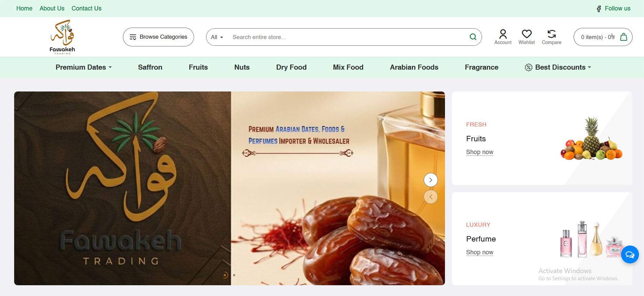The width and height of the screenshot is (644, 296).
Task: Click Shop now under Fruits
Action: (479, 152)
